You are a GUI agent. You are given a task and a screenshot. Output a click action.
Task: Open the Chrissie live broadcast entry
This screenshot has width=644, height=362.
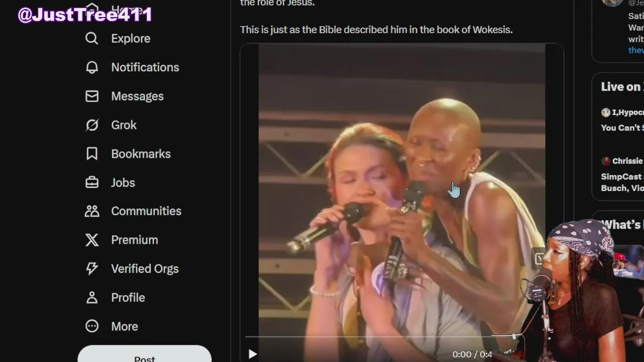(622, 174)
